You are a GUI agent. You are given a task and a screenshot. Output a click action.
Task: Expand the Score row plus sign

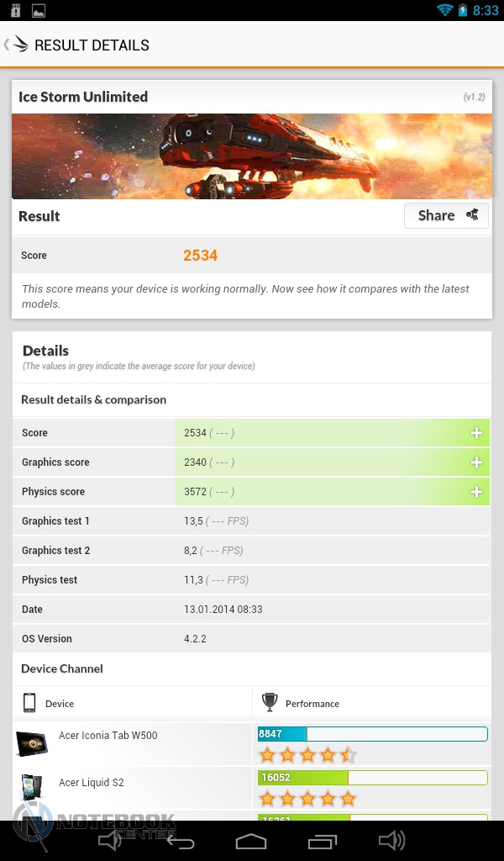point(476,433)
